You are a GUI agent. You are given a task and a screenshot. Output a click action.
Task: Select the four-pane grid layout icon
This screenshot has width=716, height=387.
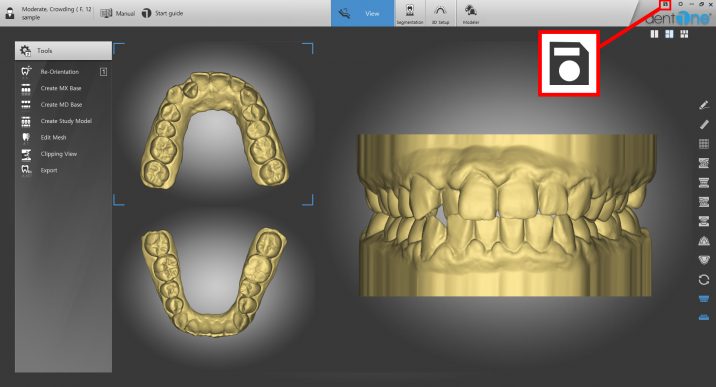click(x=684, y=34)
